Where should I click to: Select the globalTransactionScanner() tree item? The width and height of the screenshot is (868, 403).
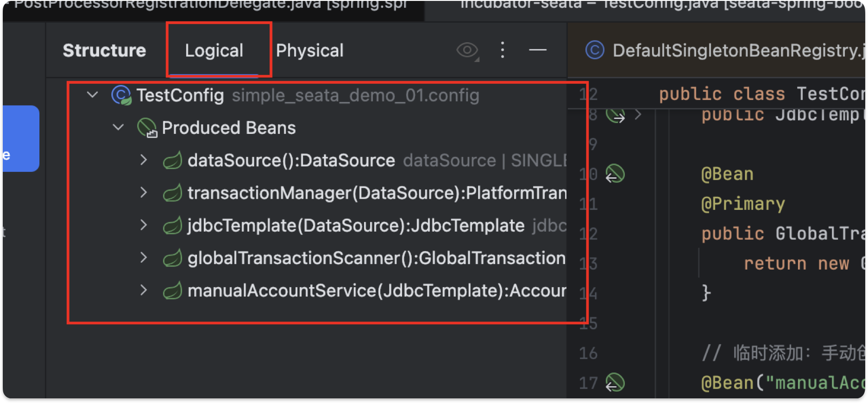(376, 258)
